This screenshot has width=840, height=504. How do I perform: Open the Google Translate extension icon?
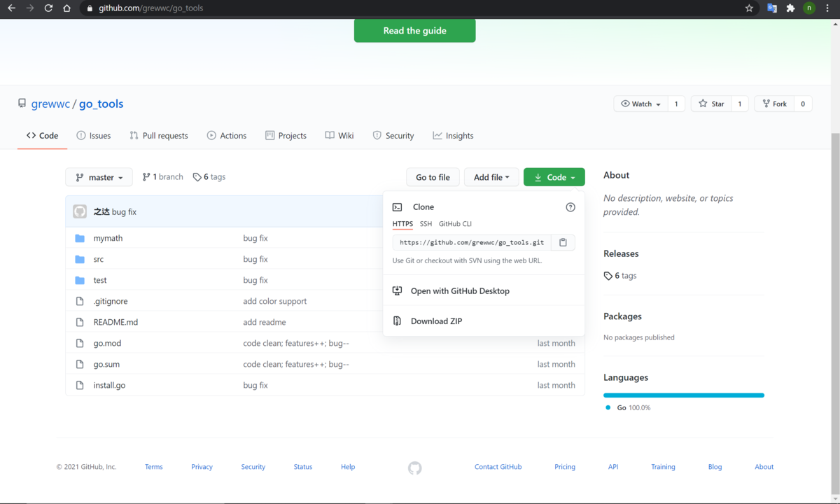click(x=772, y=8)
